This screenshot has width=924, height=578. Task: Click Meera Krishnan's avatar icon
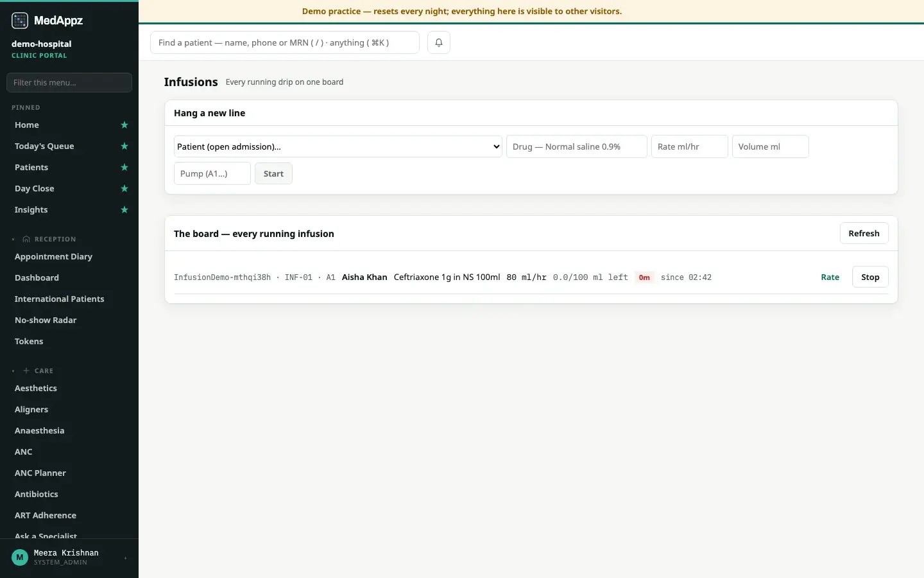click(x=20, y=557)
